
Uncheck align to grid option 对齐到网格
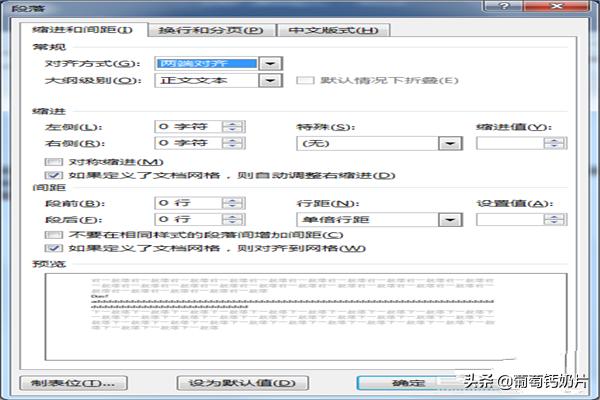coord(54,248)
